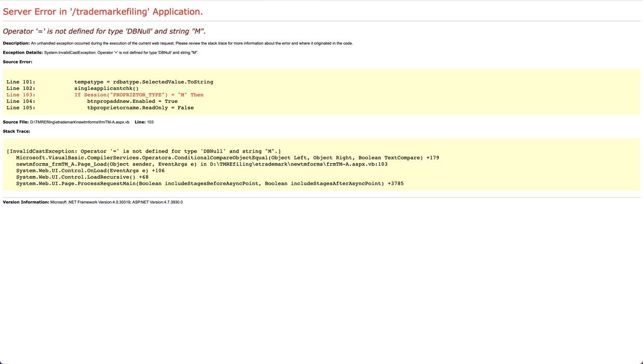The width and height of the screenshot is (643, 364).
Task: Click red line 103 If Session statement
Action: coord(105,95)
